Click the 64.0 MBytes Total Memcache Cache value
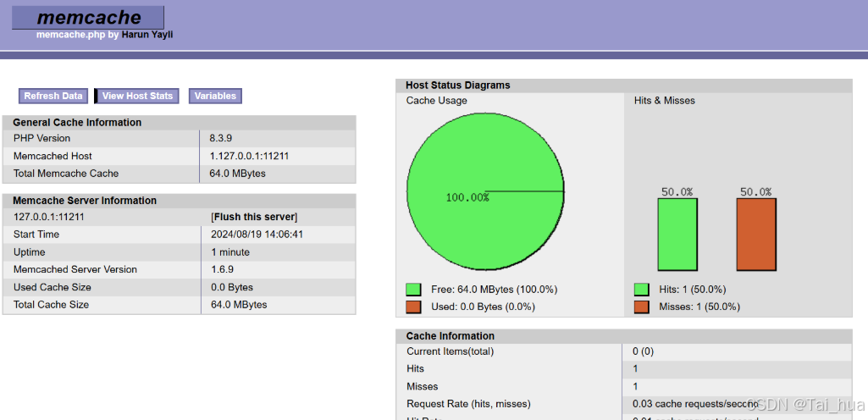Screen dimensions: 868x420 237,174
